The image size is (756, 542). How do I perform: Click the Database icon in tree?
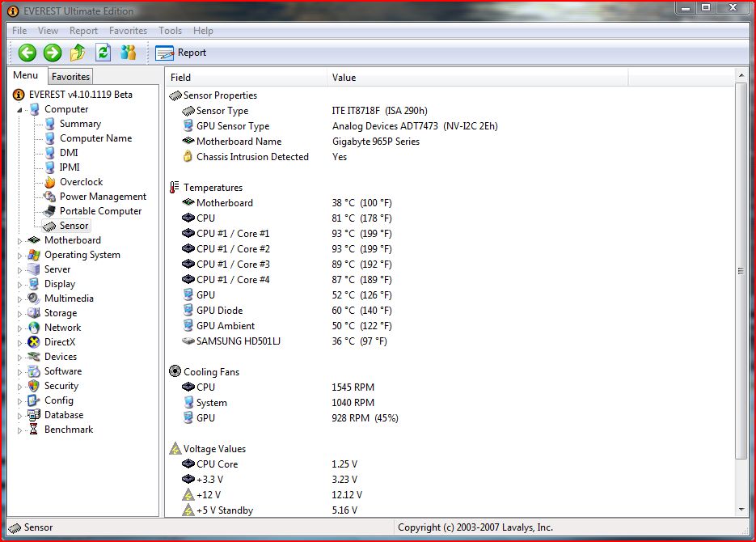click(x=34, y=415)
